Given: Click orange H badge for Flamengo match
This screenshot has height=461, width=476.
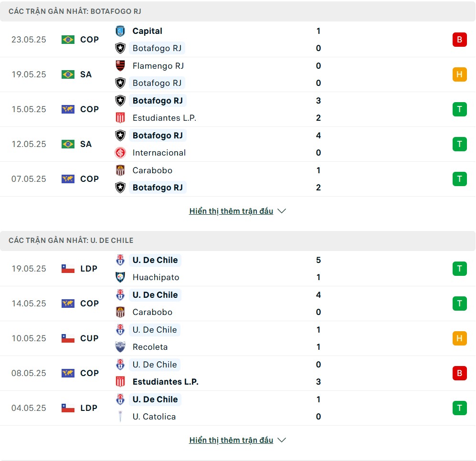Looking at the screenshot, I should point(459,74).
